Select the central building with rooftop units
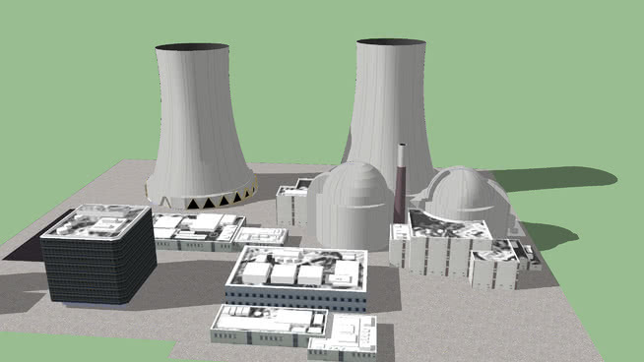Screen dimensions: 644x362 [x=296, y=279]
